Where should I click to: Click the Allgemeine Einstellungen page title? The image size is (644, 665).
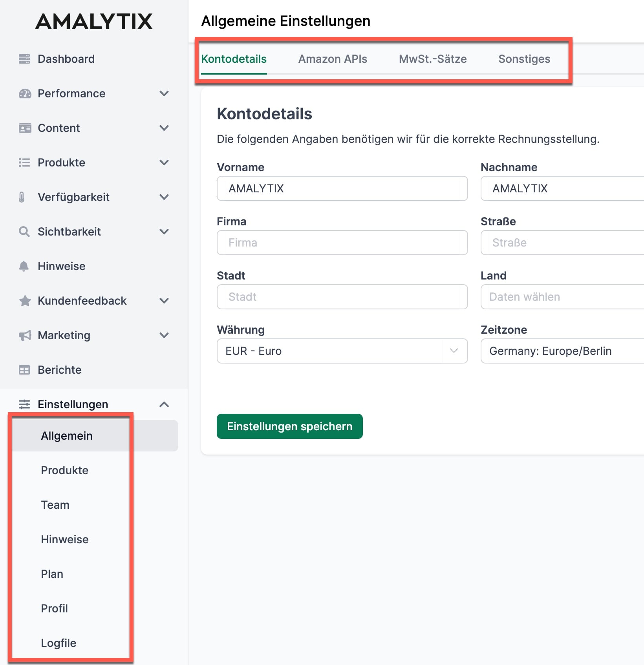click(x=285, y=21)
